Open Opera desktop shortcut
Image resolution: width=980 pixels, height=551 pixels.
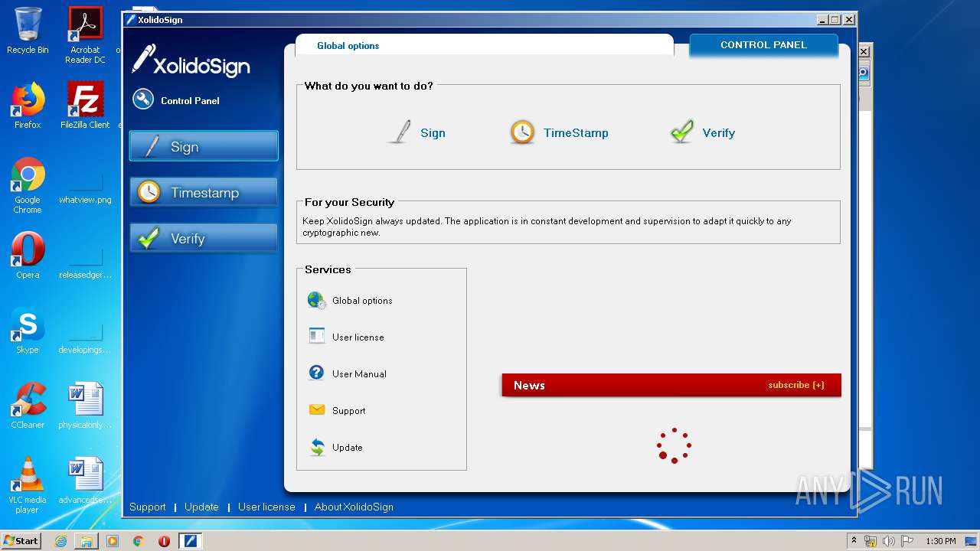click(x=28, y=256)
